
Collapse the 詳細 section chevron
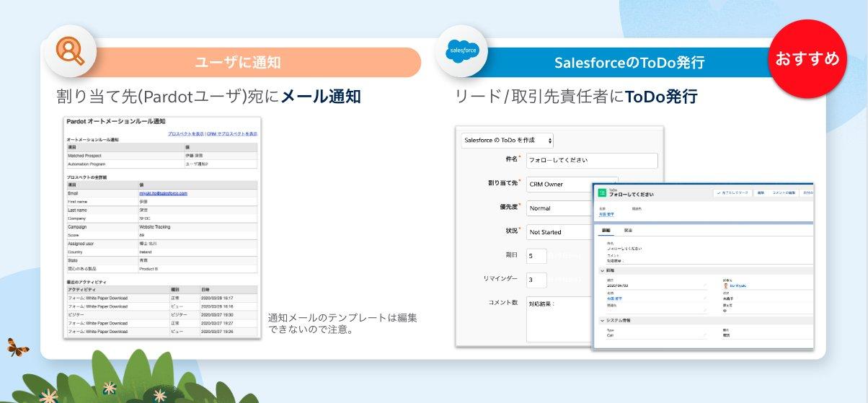point(603,270)
